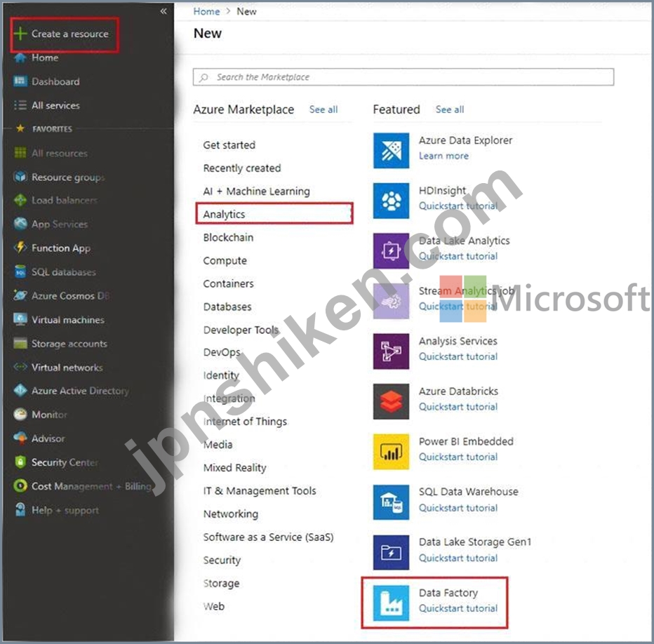Open the Analysis Services tile icon
This screenshot has height=644, width=654.
click(x=391, y=351)
